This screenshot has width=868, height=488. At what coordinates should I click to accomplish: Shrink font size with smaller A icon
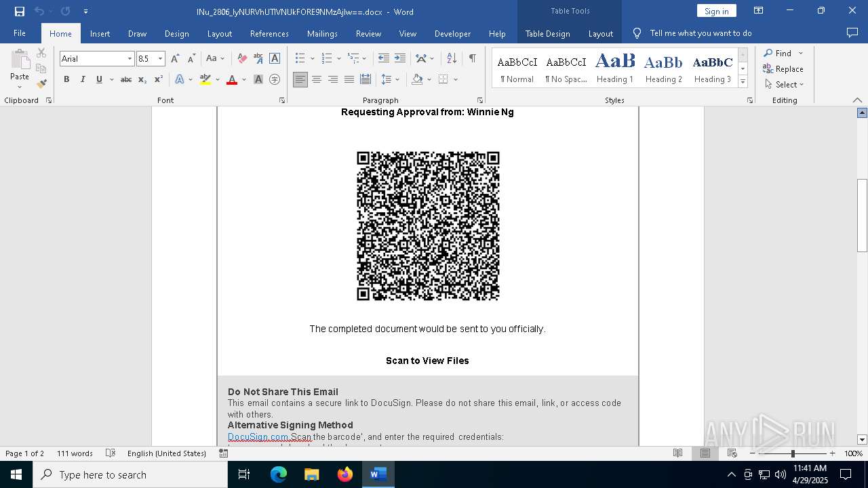pos(191,58)
